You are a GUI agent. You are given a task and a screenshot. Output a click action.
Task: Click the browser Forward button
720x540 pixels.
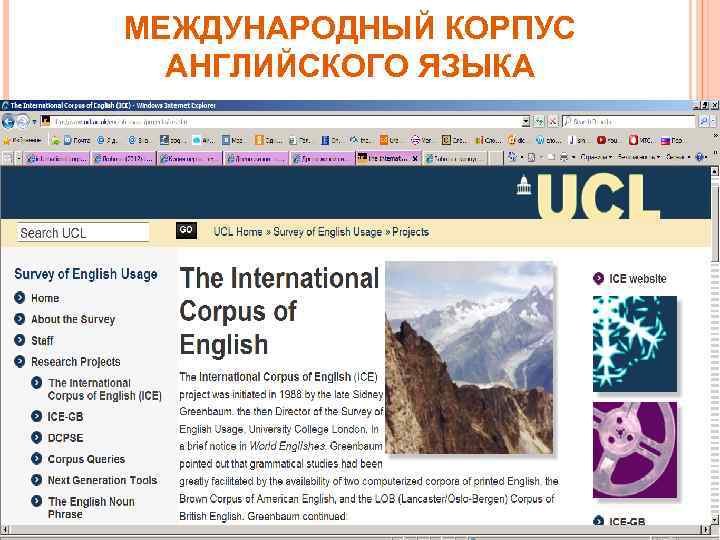coord(22,122)
